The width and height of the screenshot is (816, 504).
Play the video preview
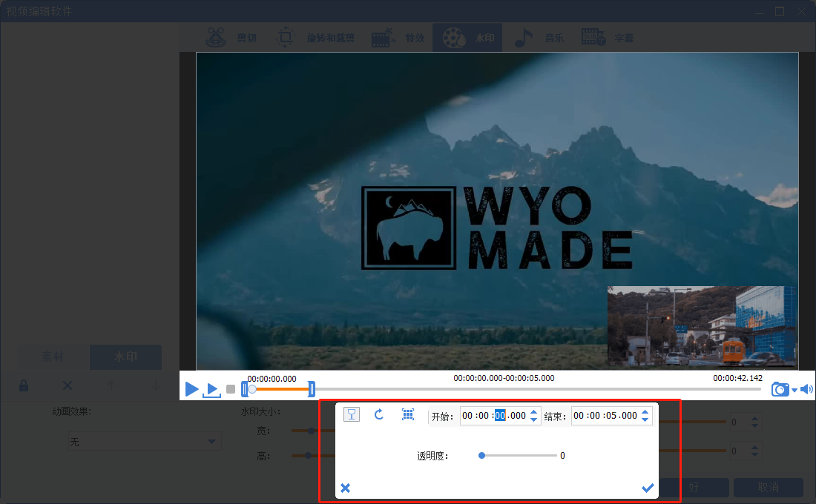(191, 388)
